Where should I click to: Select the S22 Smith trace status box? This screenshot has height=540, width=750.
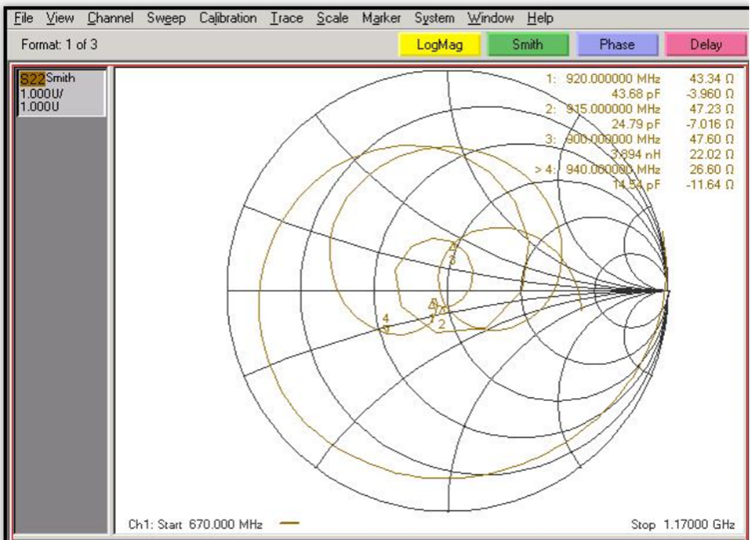(x=61, y=92)
